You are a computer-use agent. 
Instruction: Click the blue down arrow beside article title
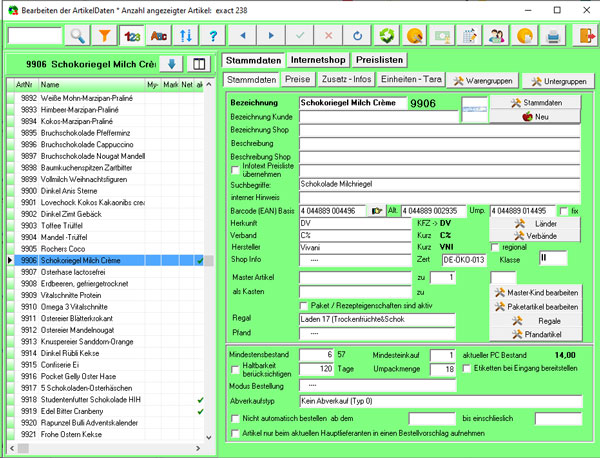171,64
